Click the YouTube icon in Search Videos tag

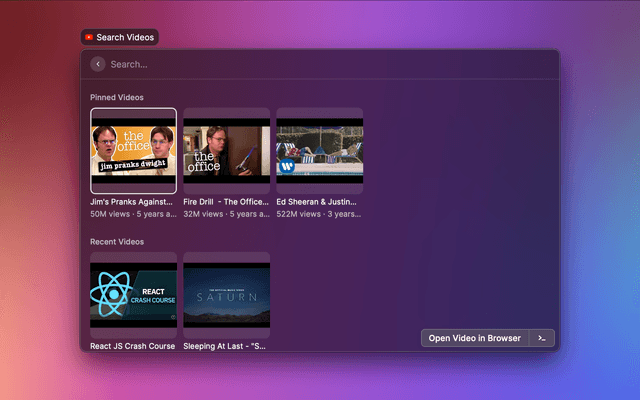[89, 37]
